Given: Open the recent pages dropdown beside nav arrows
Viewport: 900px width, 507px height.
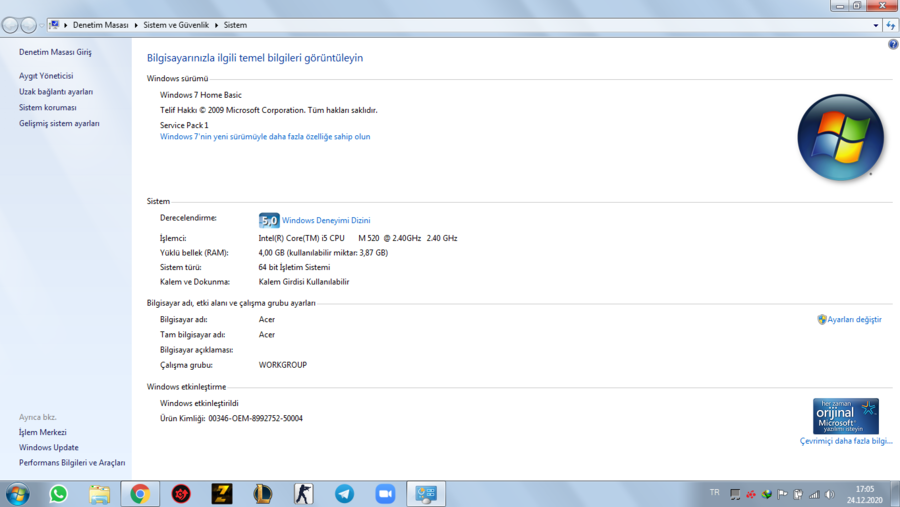Looking at the screenshot, I should point(41,26).
